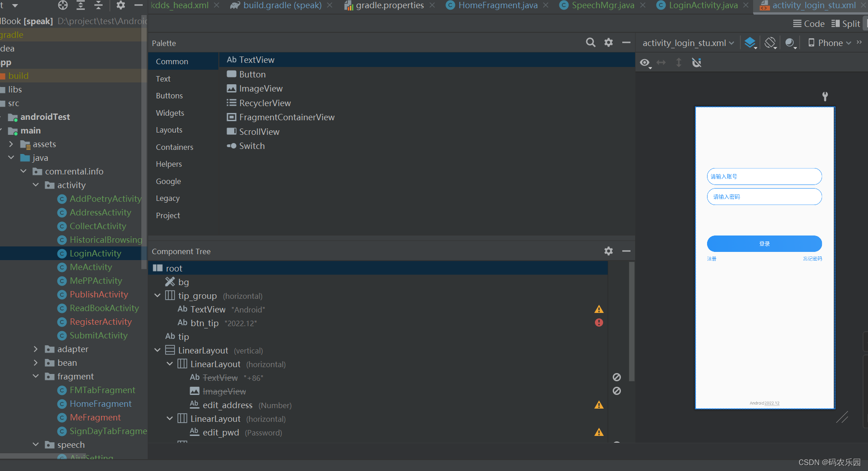Click the locate target icon in project toolbar
Image resolution: width=868 pixels, height=471 pixels.
click(x=63, y=5)
